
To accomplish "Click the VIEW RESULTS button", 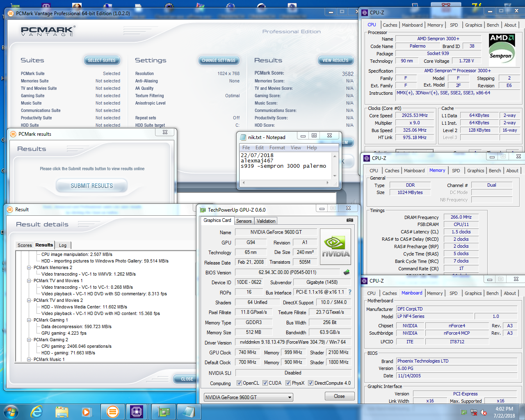I will pos(335,60).
